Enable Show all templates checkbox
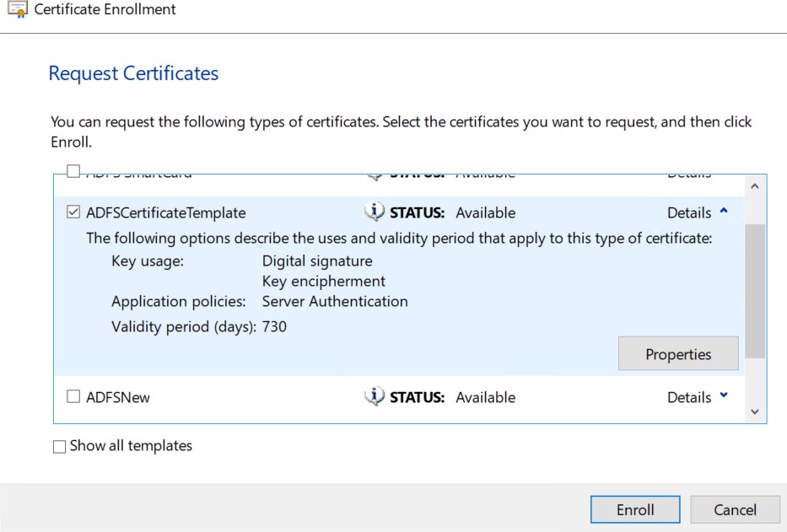Image resolution: width=787 pixels, height=532 pixels. pyautogui.click(x=59, y=446)
